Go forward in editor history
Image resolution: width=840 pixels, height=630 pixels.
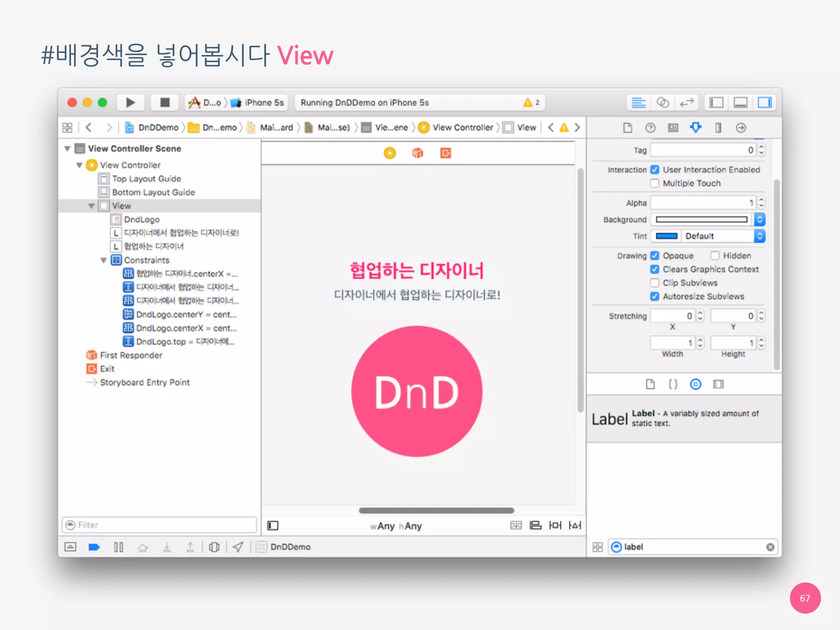[109, 128]
